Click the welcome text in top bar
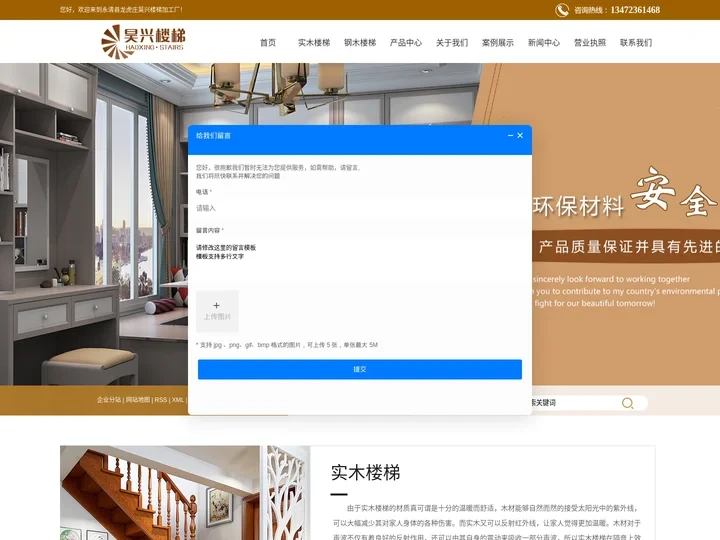 [121, 9]
